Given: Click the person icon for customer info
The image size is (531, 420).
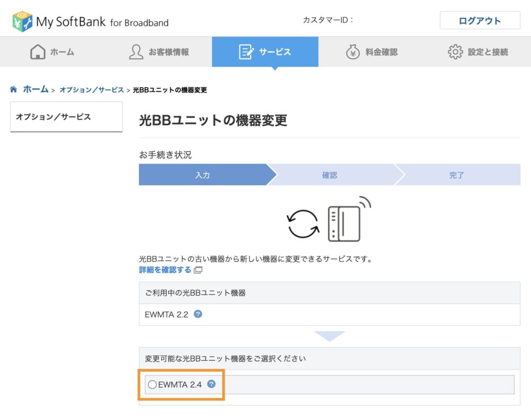Looking at the screenshot, I should click(136, 52).
